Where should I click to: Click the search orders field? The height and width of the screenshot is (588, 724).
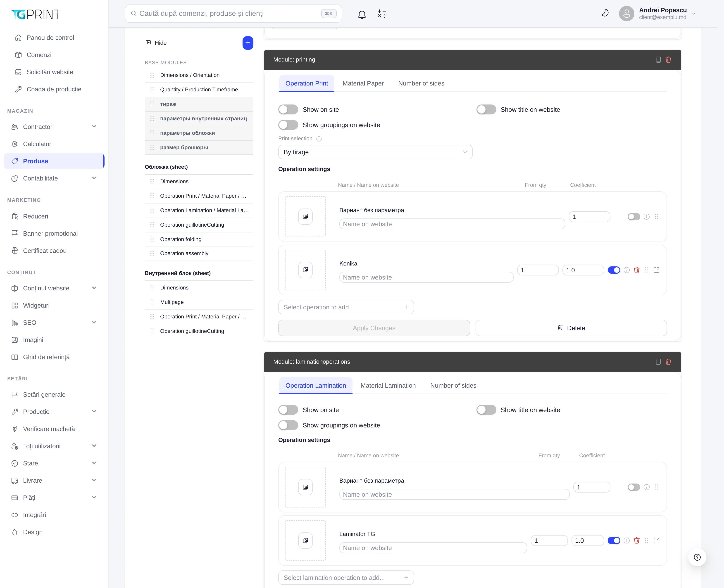(233, 14)
